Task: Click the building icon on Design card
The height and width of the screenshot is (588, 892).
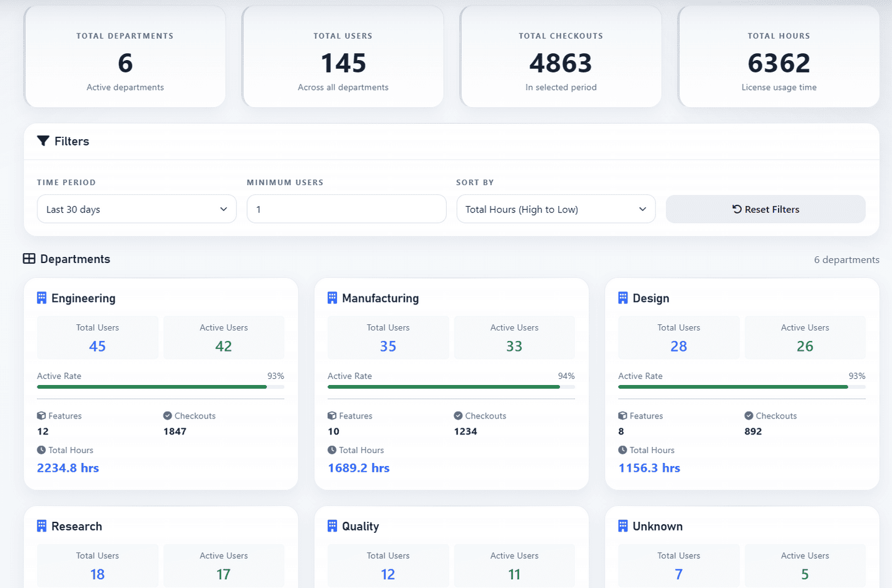Action: click(623, 298)
